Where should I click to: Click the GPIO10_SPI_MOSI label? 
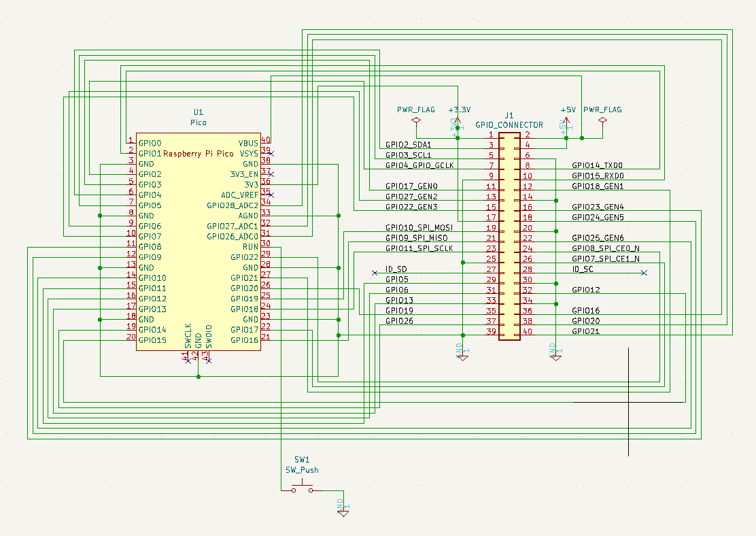coord(419,227)
